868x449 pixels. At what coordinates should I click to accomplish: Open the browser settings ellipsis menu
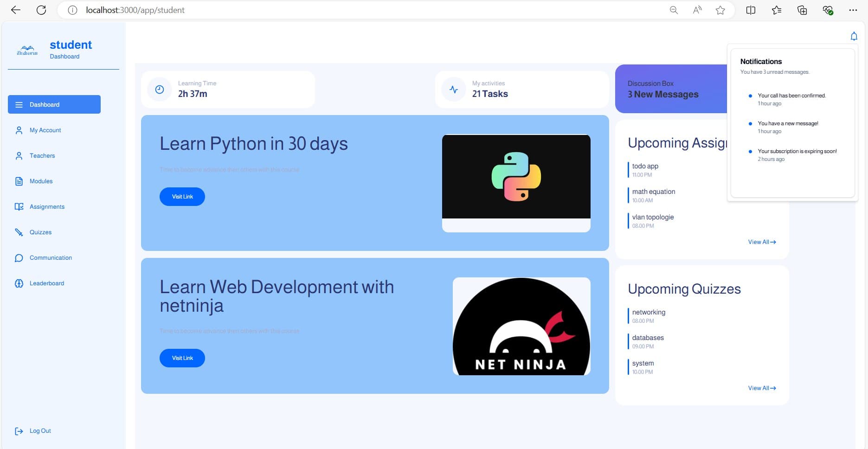pos(853,10)
